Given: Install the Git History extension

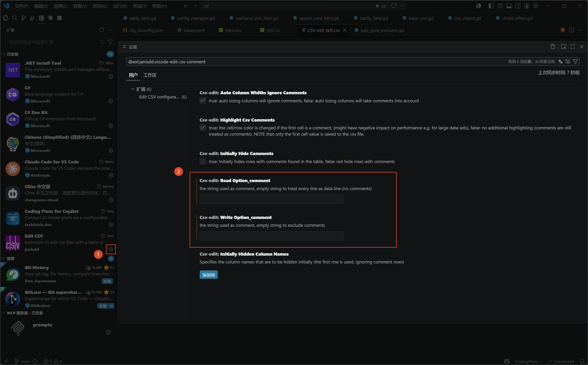Looking at the screenshot, I should (107, 281).
